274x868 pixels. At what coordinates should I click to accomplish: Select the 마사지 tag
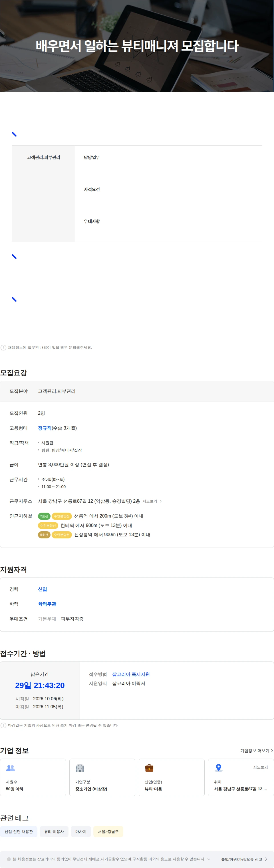tap(81, 832)
